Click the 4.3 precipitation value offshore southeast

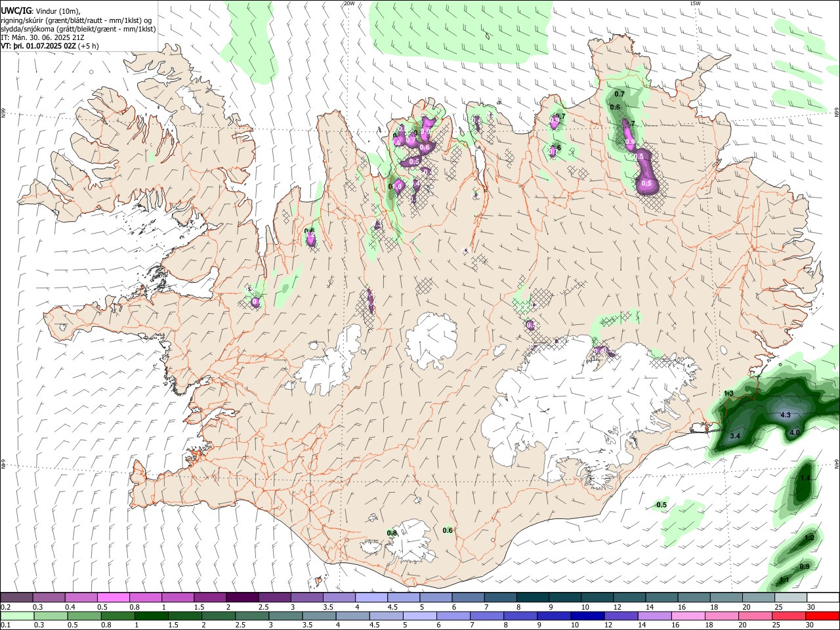[785, 415]
